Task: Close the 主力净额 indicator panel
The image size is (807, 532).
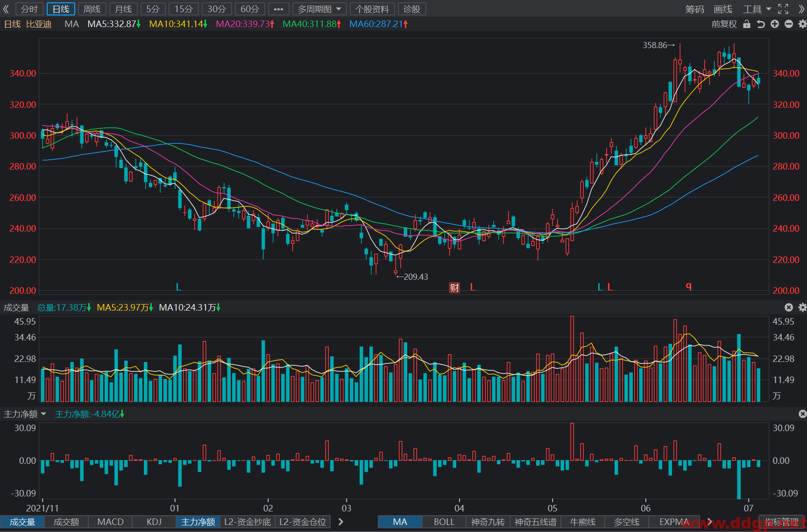Action: [802, 414]
